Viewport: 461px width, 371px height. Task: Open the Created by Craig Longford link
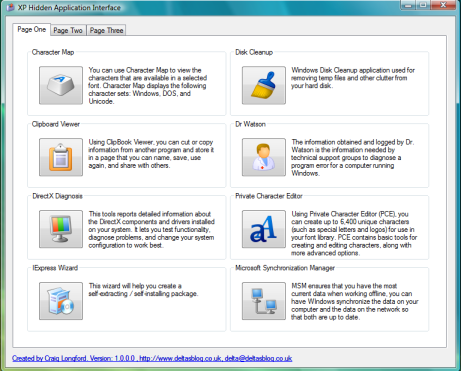(x=152, y=358)
